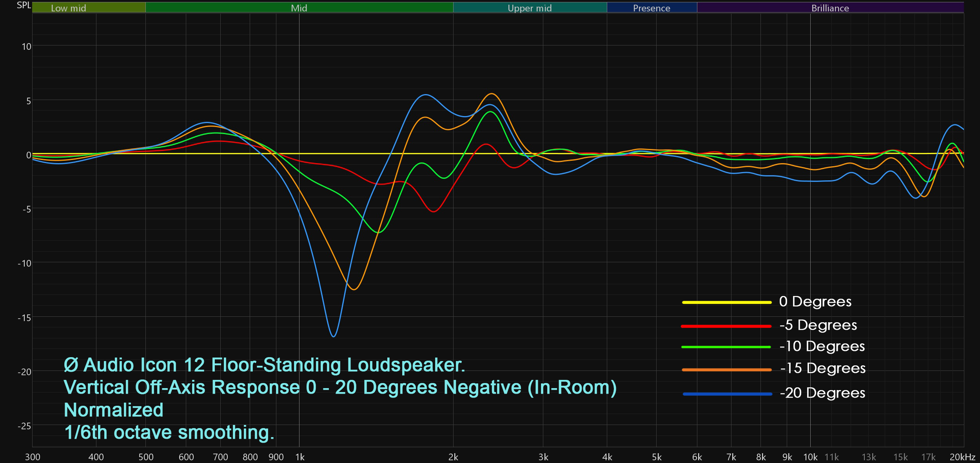Click the red -5 Degrees legend line
This screenshot has height=463, width=980.
pos(726,326)
